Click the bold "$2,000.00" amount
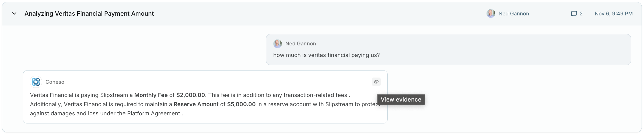The height and width of the screenshot is (134, 644). tap(191, 95)
